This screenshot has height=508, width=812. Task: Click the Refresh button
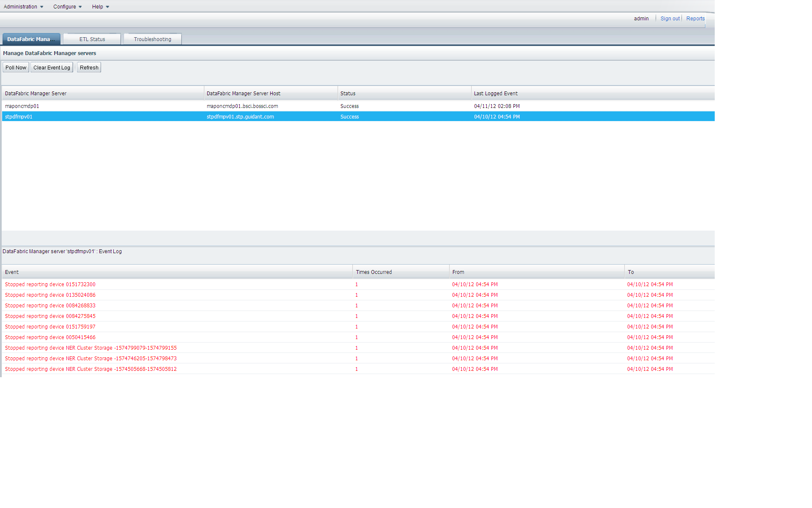pos(89,68)
